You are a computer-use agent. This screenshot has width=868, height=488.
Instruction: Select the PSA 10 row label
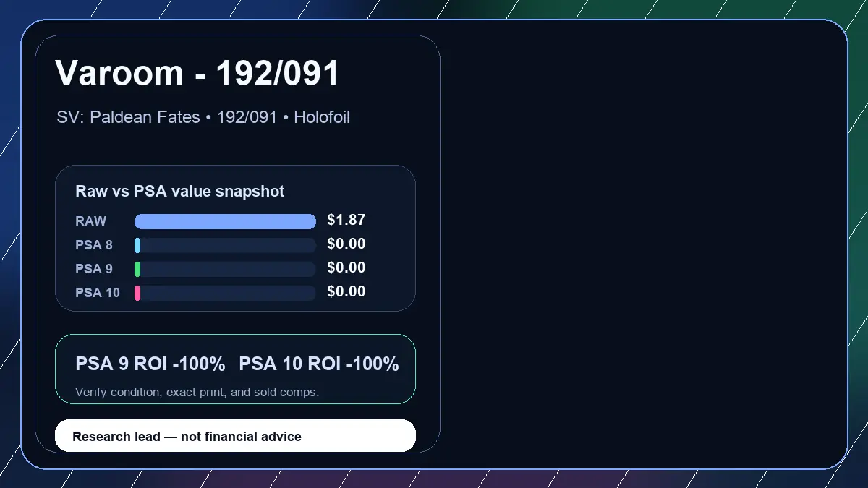tap(98, 293)
